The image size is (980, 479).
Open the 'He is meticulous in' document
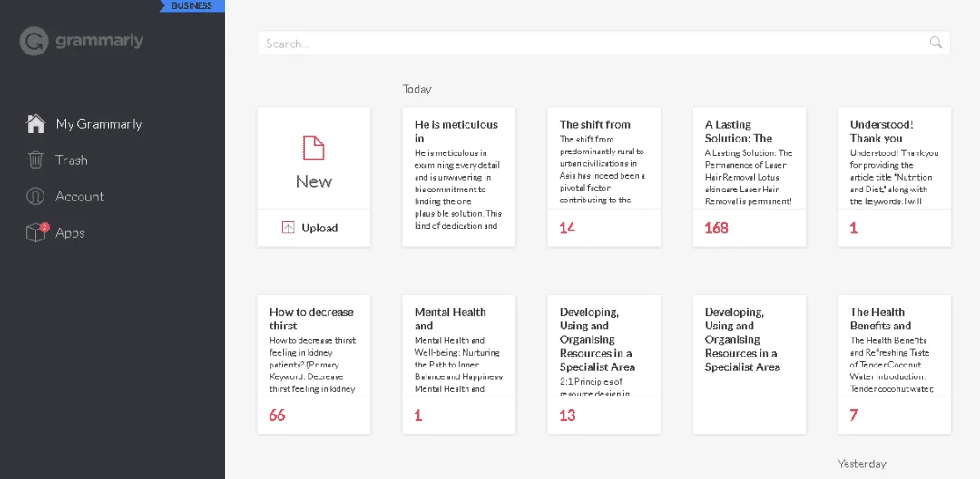coord(459,177)
